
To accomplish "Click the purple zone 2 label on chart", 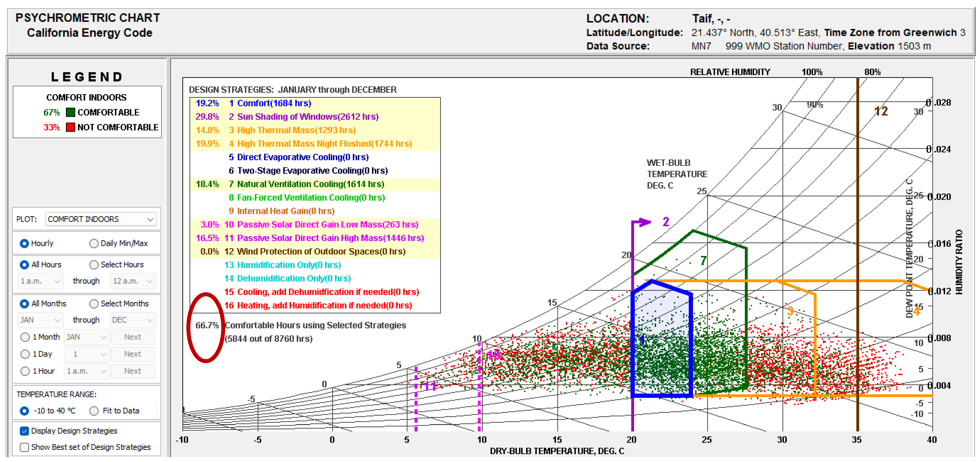I will click(666, 222).
